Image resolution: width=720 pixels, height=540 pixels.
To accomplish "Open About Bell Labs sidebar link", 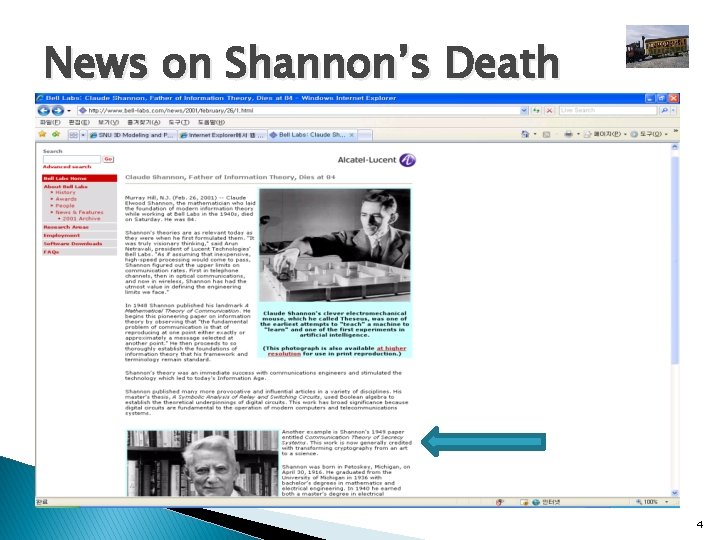I will pyautogui.click(x=65, y=186).
